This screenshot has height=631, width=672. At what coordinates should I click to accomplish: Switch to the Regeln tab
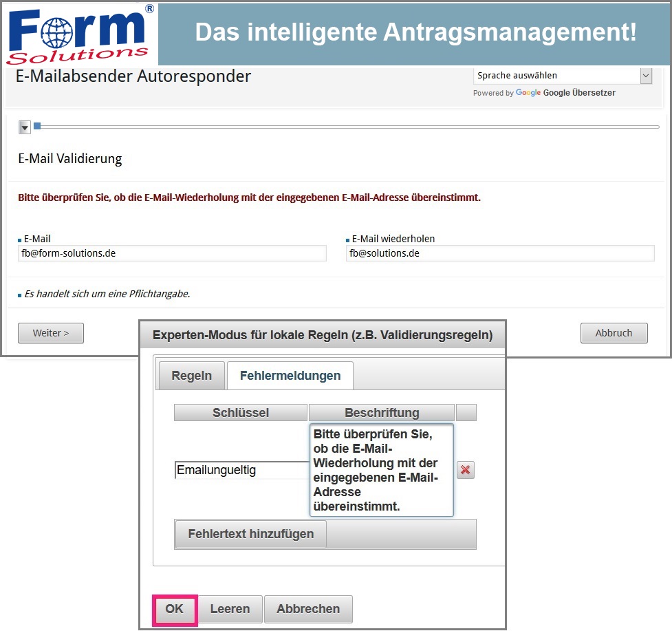pyautogui.click(x=191, y=376)
